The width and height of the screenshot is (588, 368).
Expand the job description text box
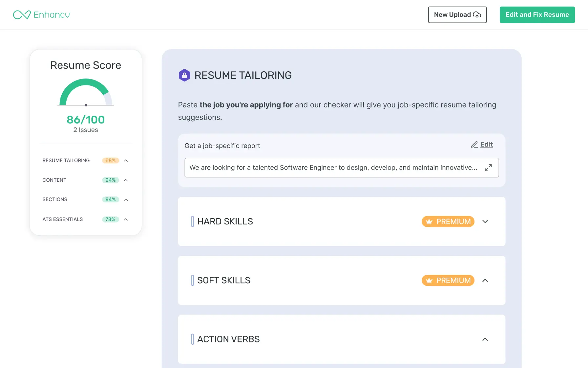click(488, 168)
